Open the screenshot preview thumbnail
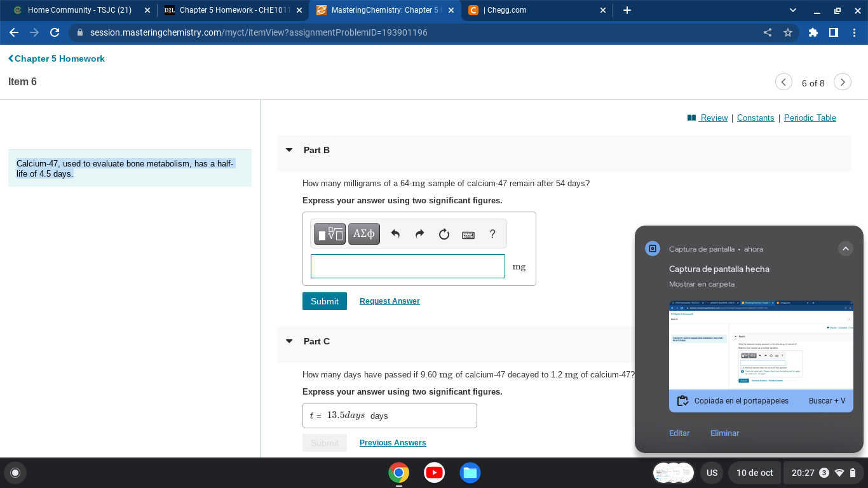Screen dimensions: 868x488 tap(761, 345)
